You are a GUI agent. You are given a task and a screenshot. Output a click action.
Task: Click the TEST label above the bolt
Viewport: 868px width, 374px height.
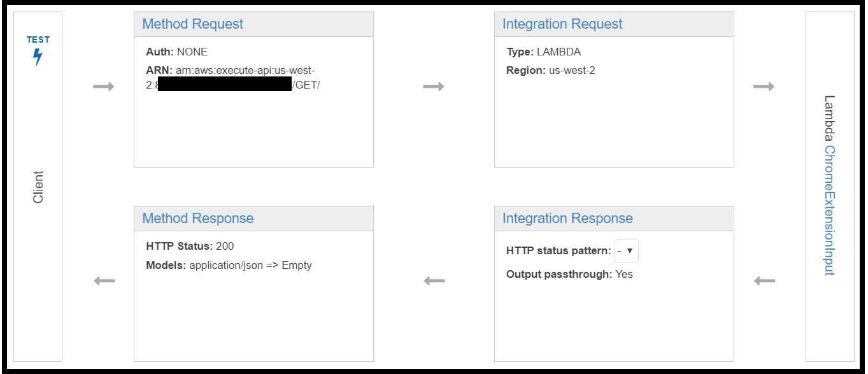coord(38,40)
